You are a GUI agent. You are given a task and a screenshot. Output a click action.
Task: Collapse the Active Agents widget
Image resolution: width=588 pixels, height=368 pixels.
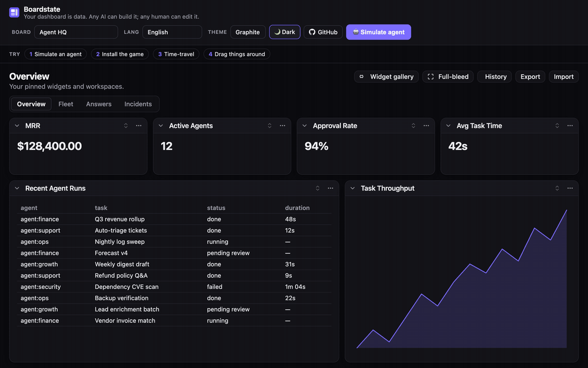coord(161,126)
